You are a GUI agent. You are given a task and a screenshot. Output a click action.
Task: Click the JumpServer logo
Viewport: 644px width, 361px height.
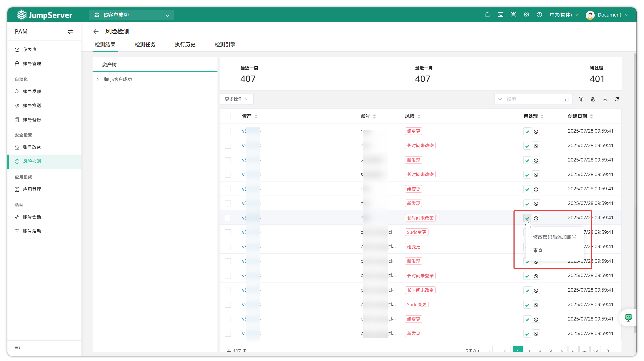click(44, 15)
